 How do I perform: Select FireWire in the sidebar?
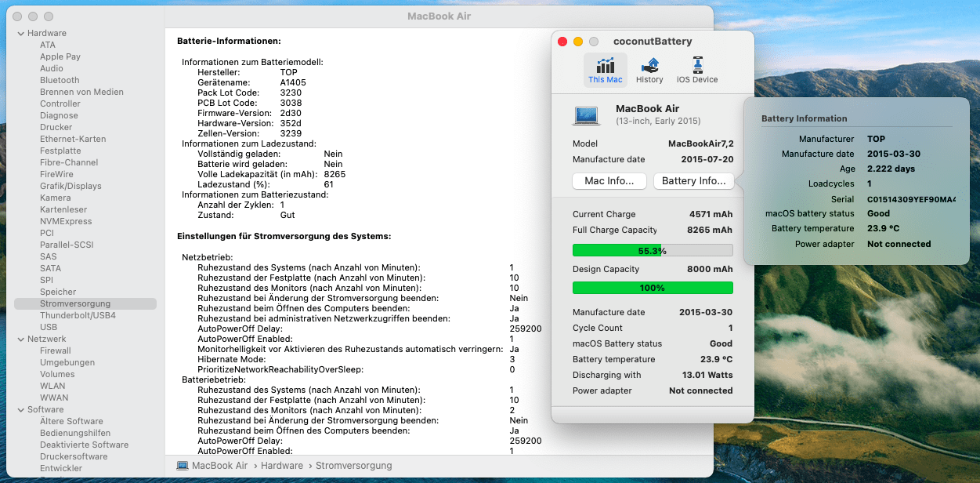pos(56,174)
